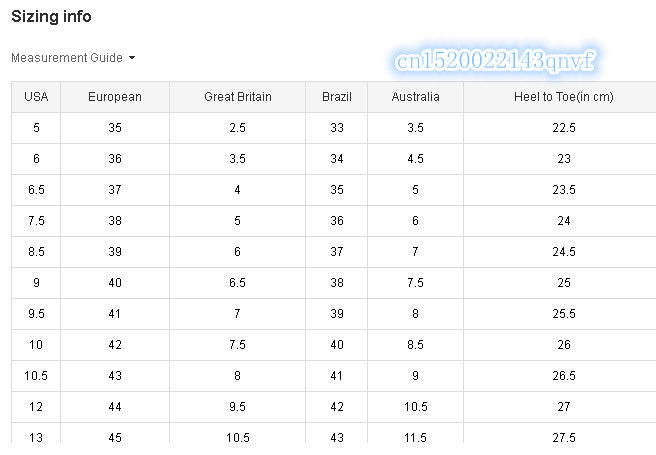656x455 pixels.
Task: Click Brazil size 33 cell
Action: pyautogui.click(x=337, y=128)
